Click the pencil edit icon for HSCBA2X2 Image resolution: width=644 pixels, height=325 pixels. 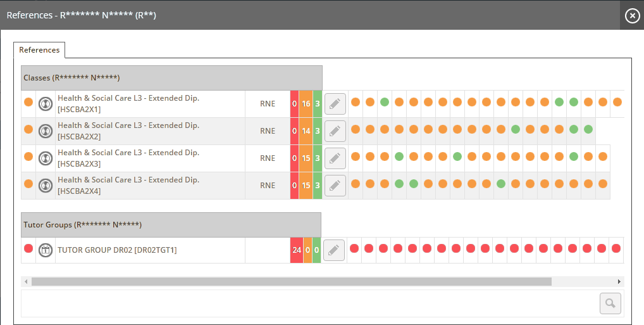pos(335,131)
